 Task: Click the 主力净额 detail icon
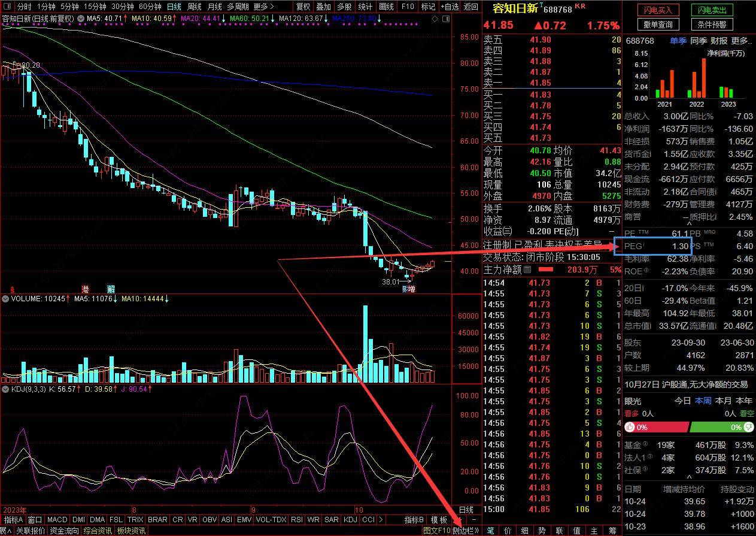[x=527, y=270]
